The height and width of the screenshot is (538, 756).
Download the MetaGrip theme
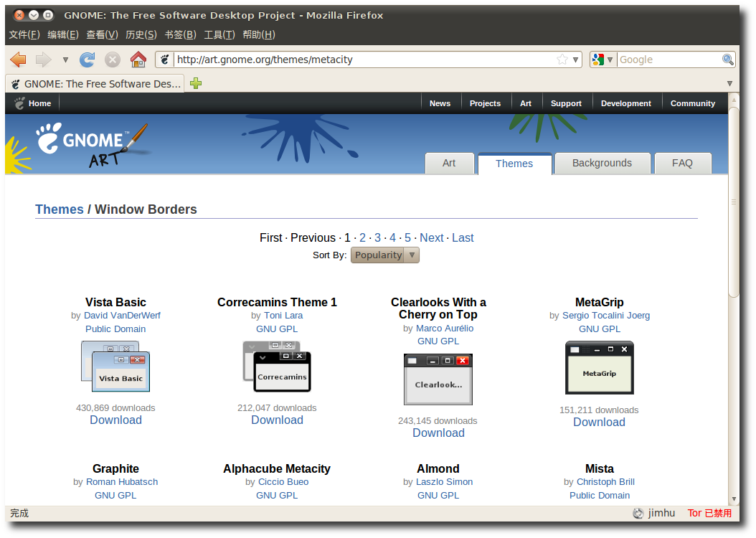click(x=600, y=423)
